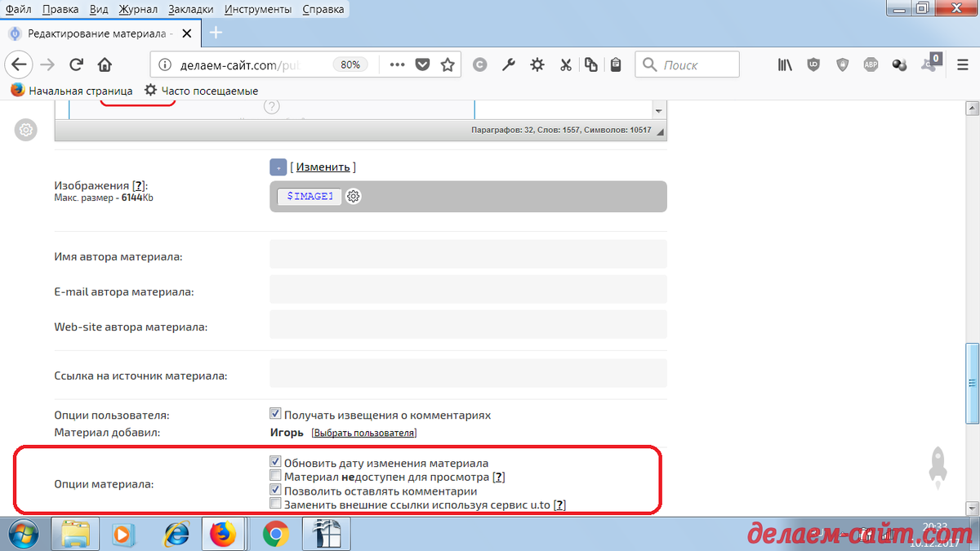This screenshot has width=980, height=551.
Task: Open the Инструменты menu
Action: point(258,9)
